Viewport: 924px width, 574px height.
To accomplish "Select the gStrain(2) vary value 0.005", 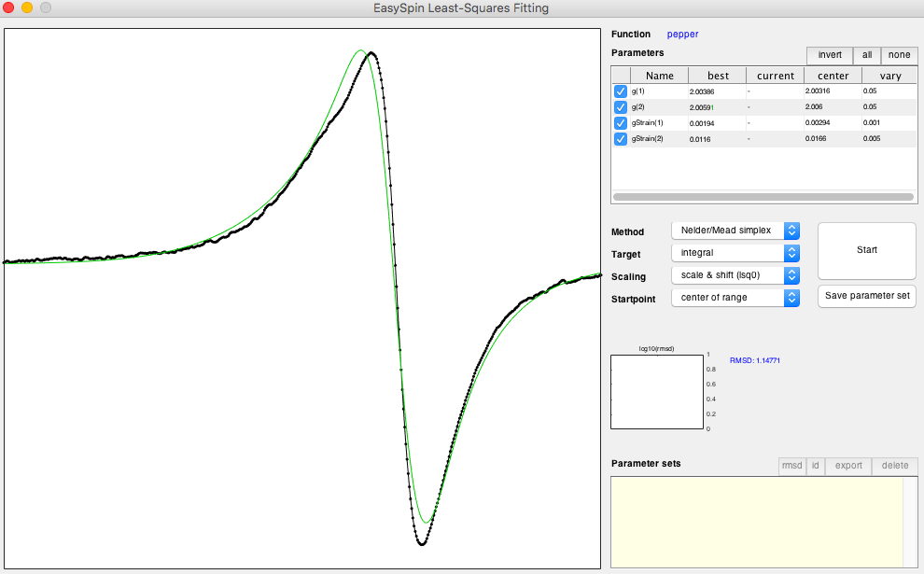I will tap(871, 138).
